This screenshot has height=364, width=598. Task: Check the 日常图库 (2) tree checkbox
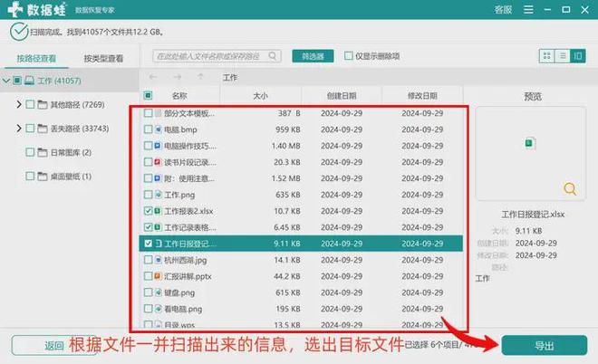point(30,152)
